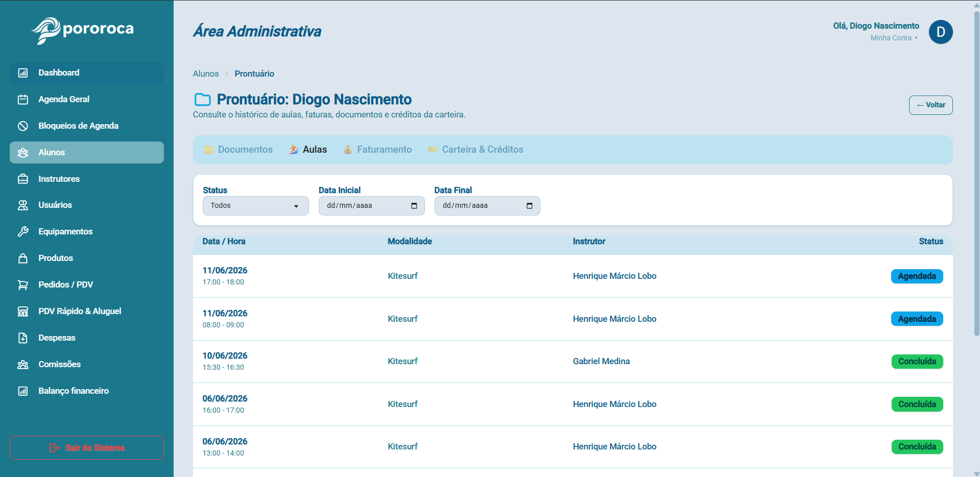Click the Alunos people icon
This screenshot has height=477, width=980.
click(23, 153)
